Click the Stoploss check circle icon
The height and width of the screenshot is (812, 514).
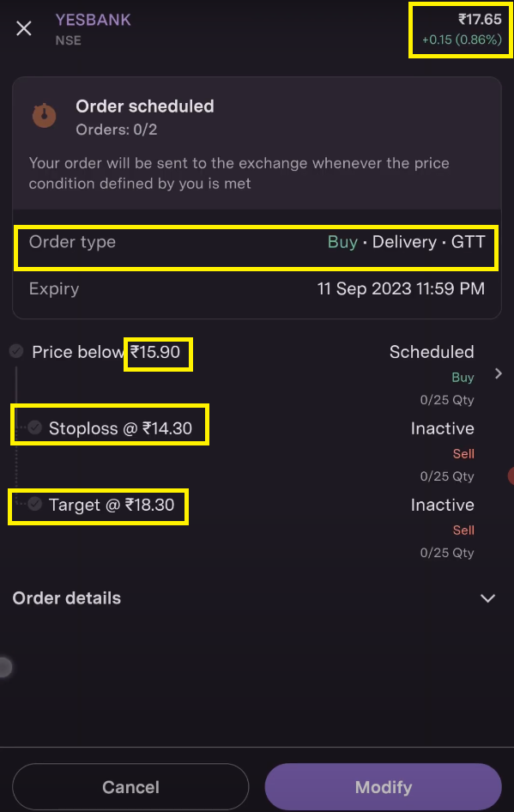pos(34,427)
